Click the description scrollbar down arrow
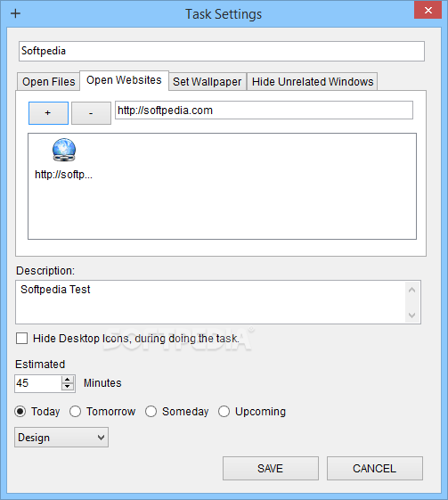This screenshot has height=500, width=448. (412, 315)
